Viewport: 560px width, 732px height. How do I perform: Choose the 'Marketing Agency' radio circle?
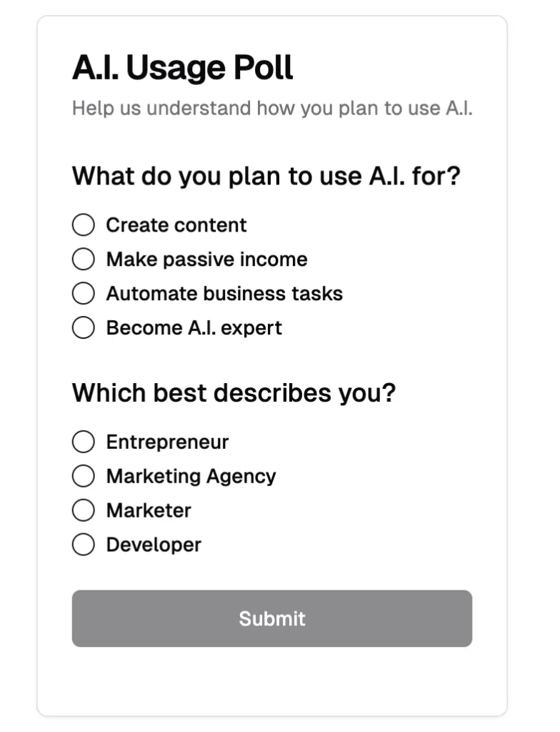click(84, 476)
